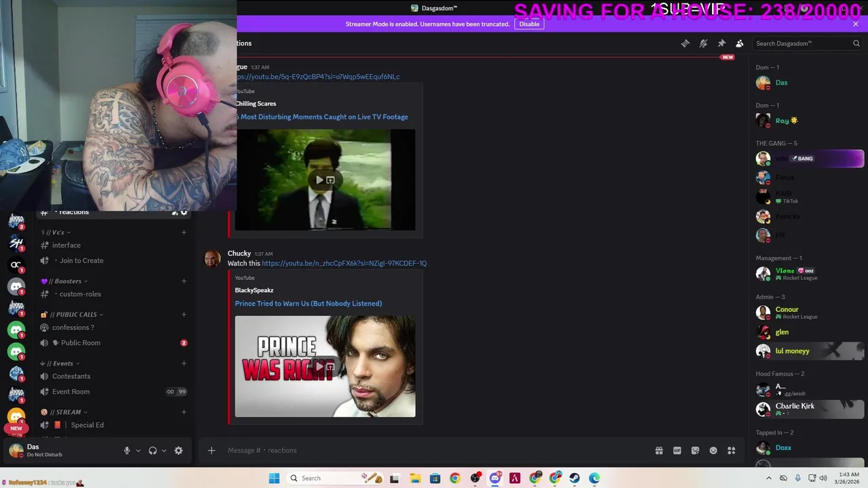868x488 pixels.
Task: Toggle notification settings bell icon
Action: pos(703,43)
